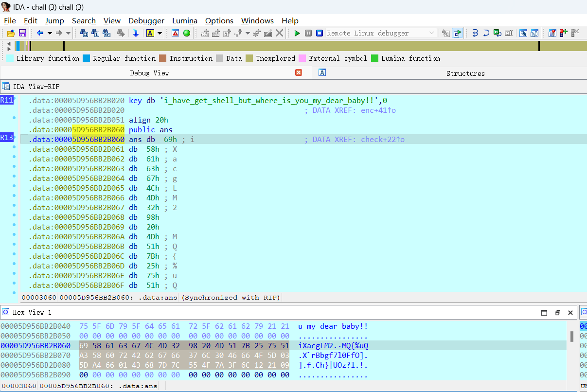Image resolution: width=587 pixels, height=392 pixels.
Task: Click the Regular function color swatch in legend
Action: (87, 58)
